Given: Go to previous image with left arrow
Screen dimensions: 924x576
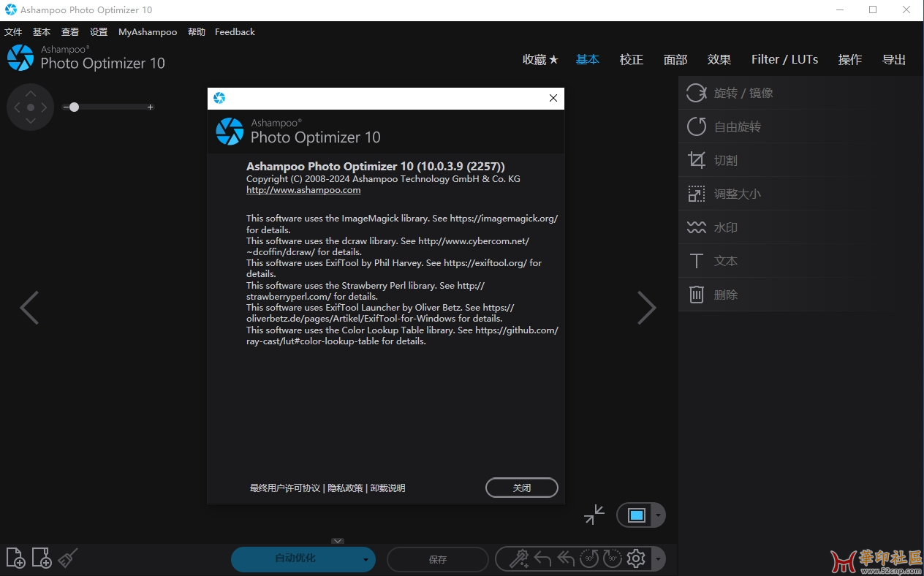Looking at the screenshot, I should coord(29,308).
